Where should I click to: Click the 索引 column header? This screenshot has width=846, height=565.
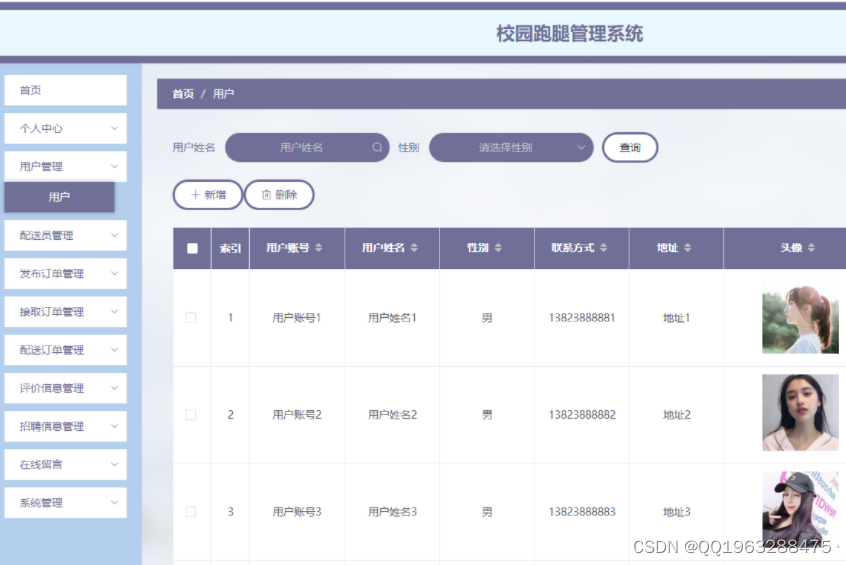click(x=230, y=248)
